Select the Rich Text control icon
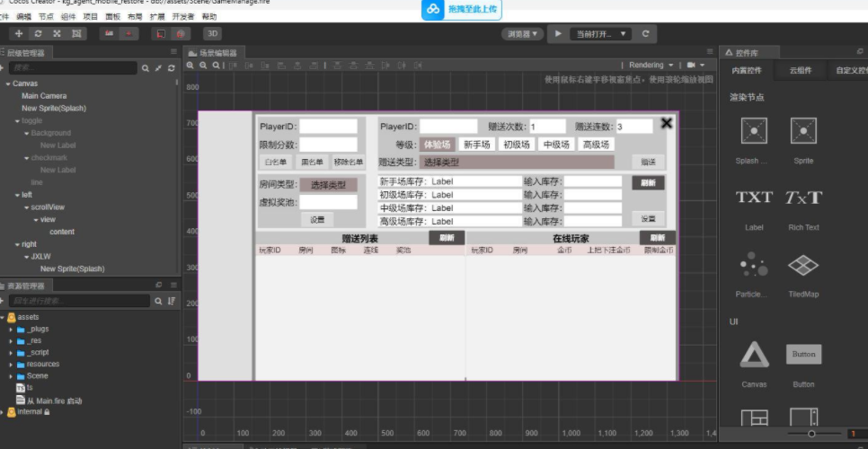 (803, 198)
